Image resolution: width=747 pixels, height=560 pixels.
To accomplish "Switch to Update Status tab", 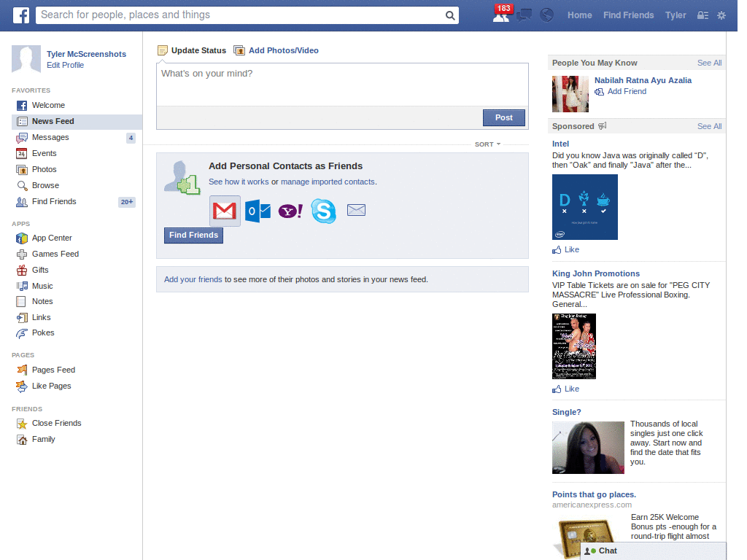I will pyautogui.click(x=192, y=50).
